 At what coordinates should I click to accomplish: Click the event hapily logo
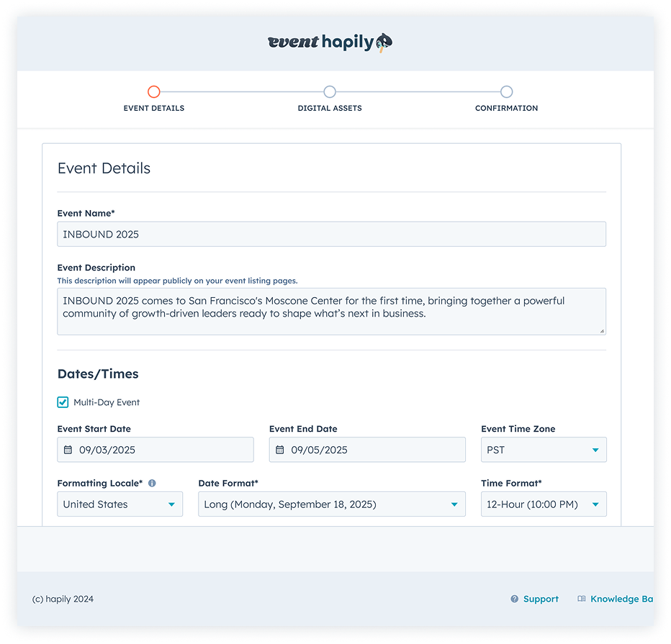click(x=330, y=42)
